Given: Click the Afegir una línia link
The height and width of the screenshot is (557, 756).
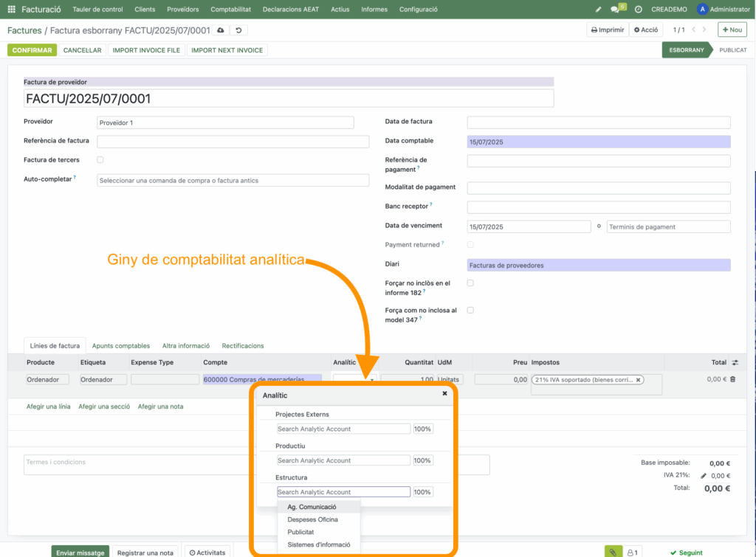Looking at the screenshot, I should 48,406.
